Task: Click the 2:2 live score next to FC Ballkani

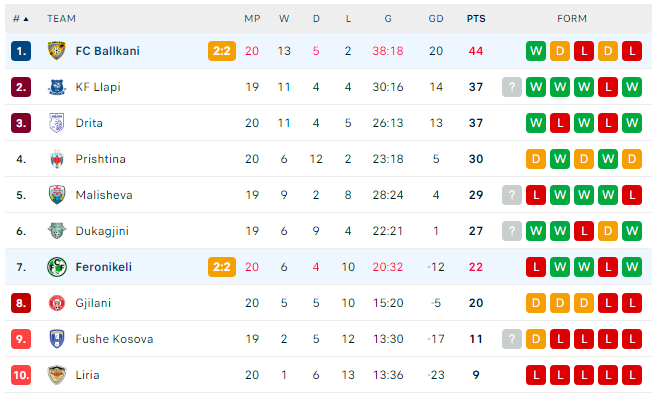Action: 222,51
